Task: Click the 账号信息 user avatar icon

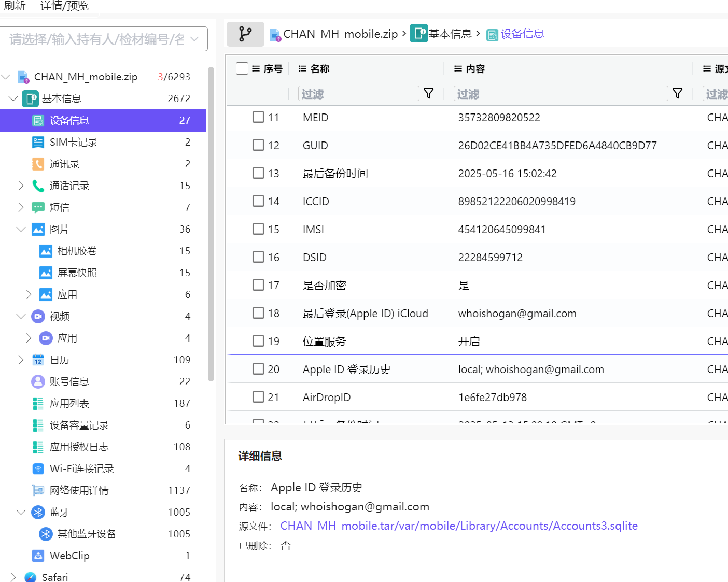Action: point(38,381)
